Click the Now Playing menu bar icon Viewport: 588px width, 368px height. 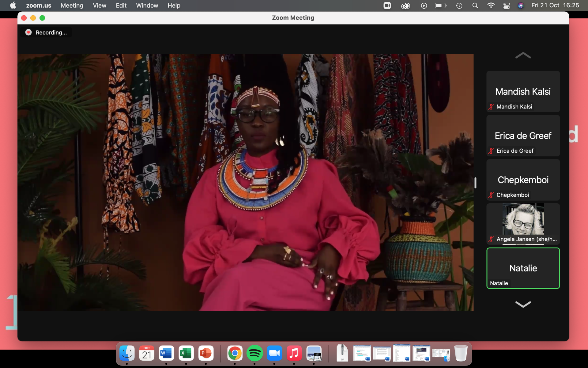pos(424,6)
